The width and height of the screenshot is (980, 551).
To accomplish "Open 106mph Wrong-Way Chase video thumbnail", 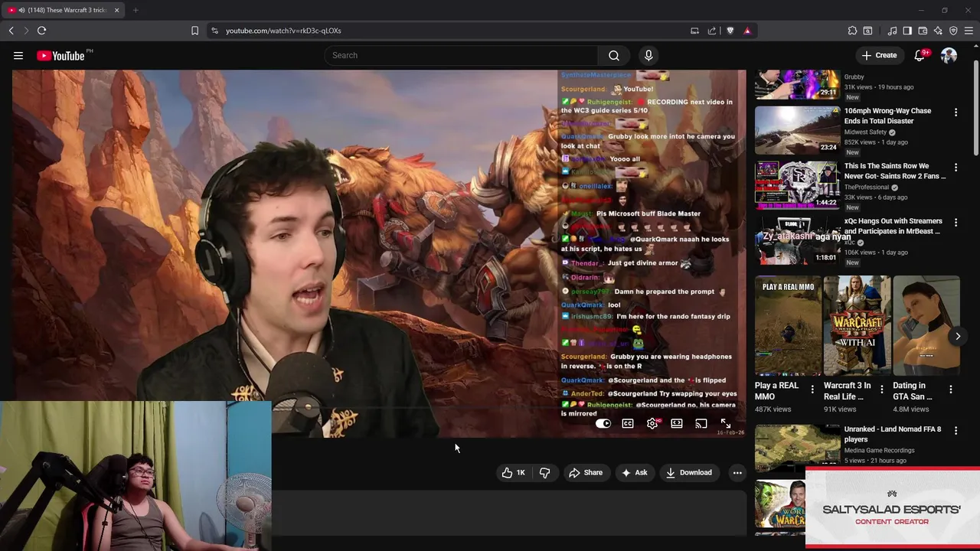I will coord(797,129).
